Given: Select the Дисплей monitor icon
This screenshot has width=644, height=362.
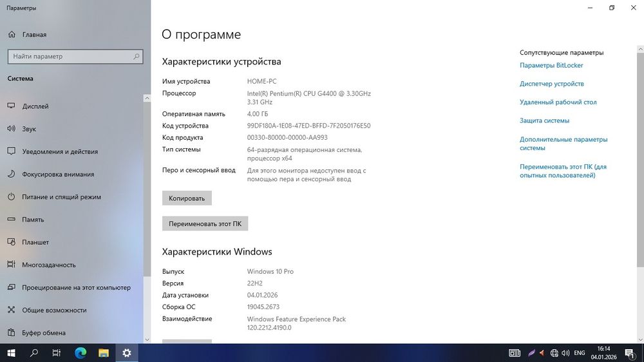Looking at the screenshot, I should tap(12, 106).
